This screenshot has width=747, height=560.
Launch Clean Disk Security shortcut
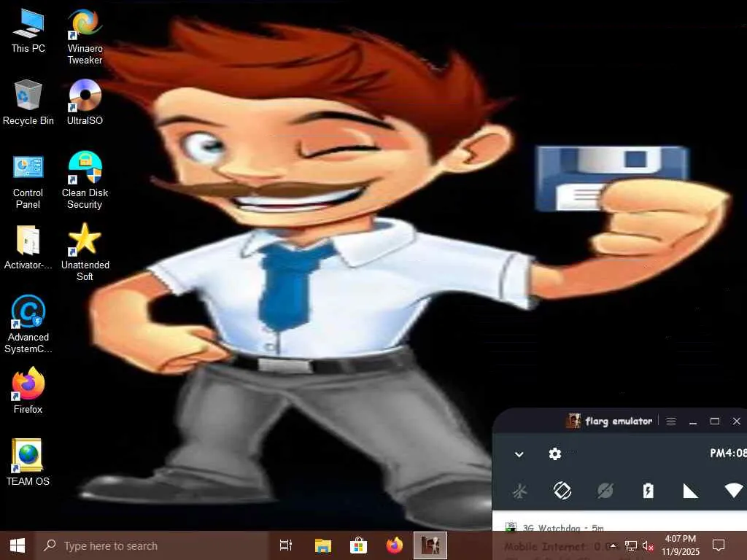point(85,181)
